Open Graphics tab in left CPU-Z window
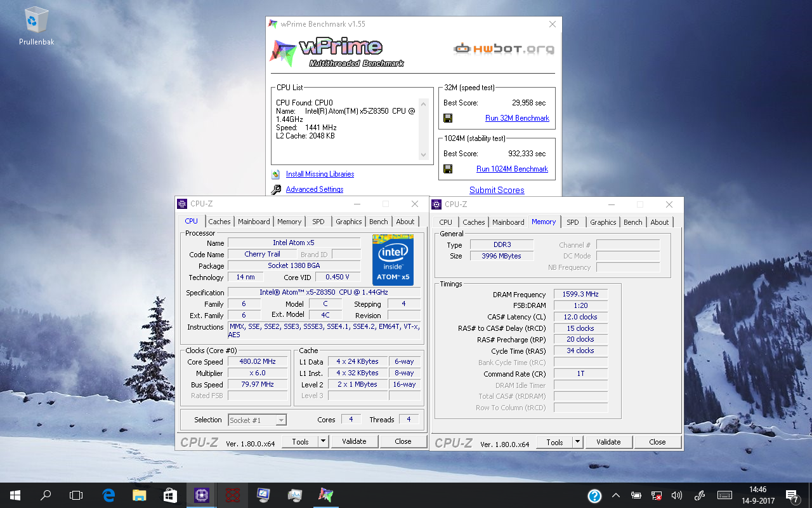The height and width of the screenshot is (508, 812). pyautogui.click(x=349, y=222)
